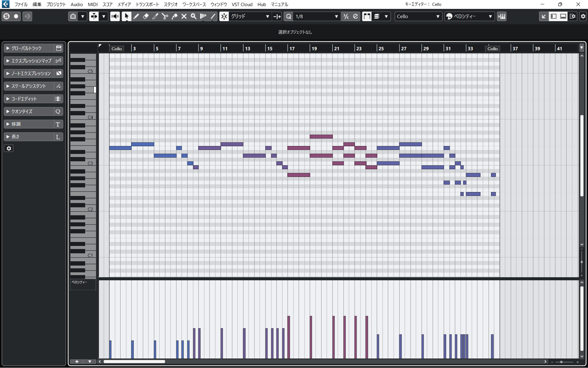This screenshot has height=368, width=588.
Task: Select the Object Selection arrow tool
Action: tap(126, 17)
